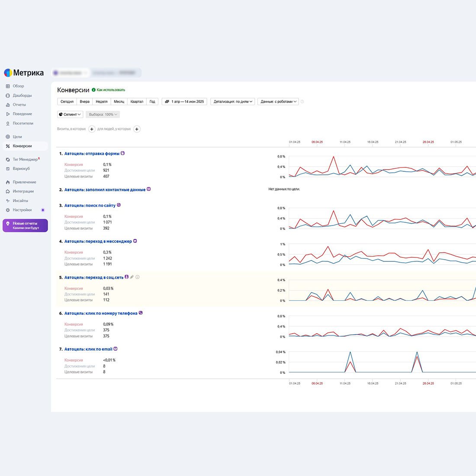Add a people condition with plus button

[x=137, y=129]
